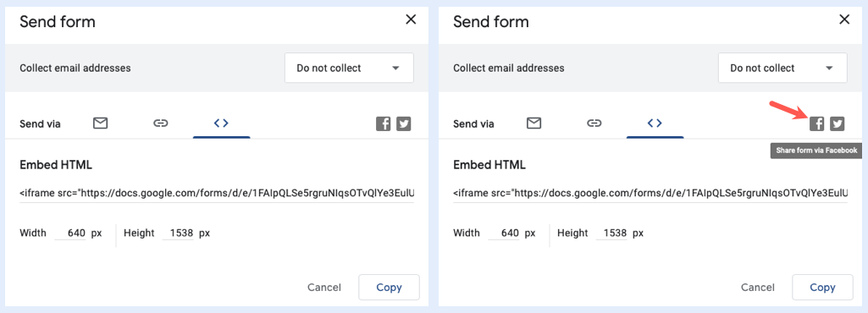Click Facebook icon indicated by red arrow
The image size is (868, 313).
817,124
